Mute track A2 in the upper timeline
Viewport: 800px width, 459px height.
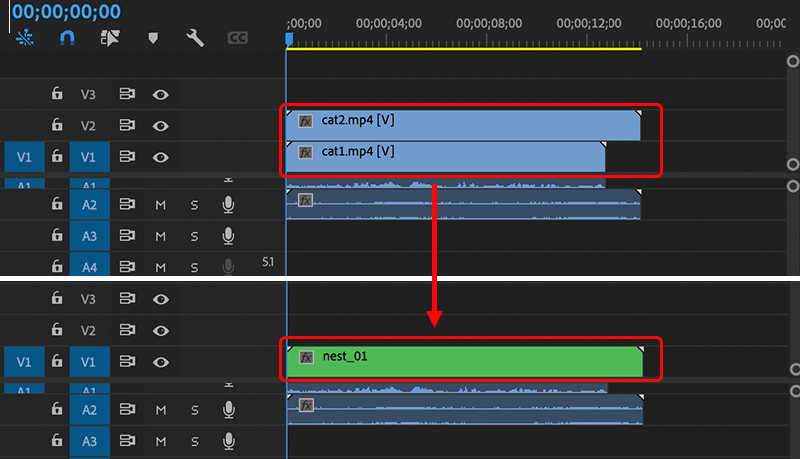(x=160, y=205)
